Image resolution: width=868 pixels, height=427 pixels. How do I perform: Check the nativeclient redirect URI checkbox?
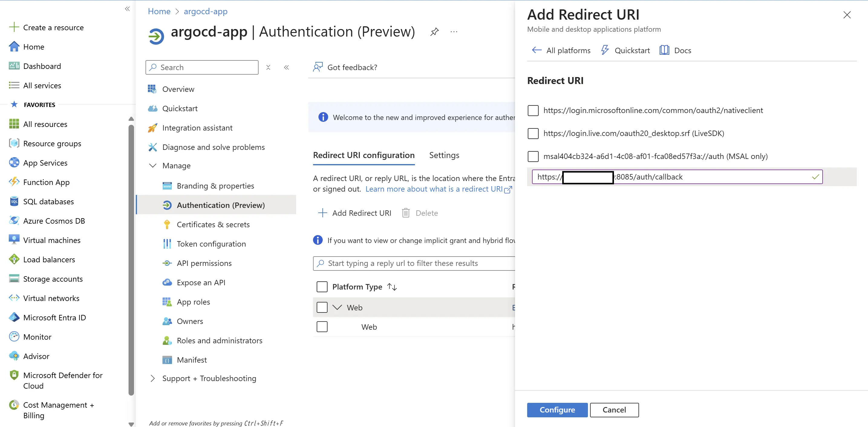(533, 110)
